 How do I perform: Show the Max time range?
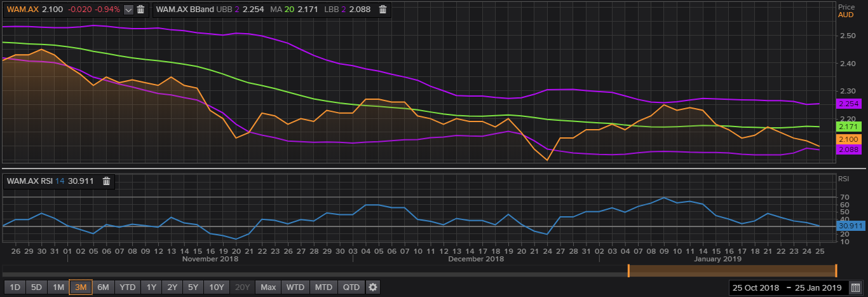(x=268, y=287)
